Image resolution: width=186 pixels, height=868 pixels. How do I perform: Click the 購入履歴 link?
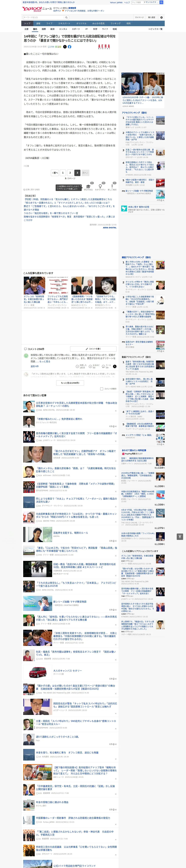click(x=152, y=17)
